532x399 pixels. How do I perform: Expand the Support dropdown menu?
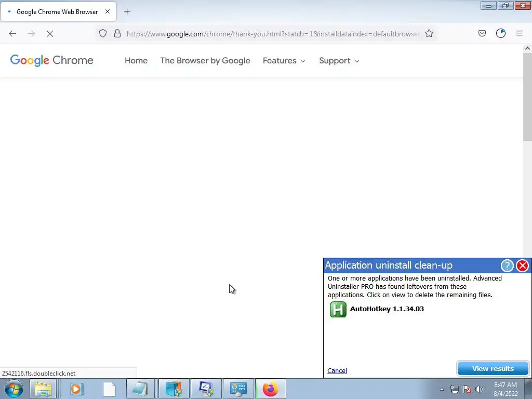[339, 61]
